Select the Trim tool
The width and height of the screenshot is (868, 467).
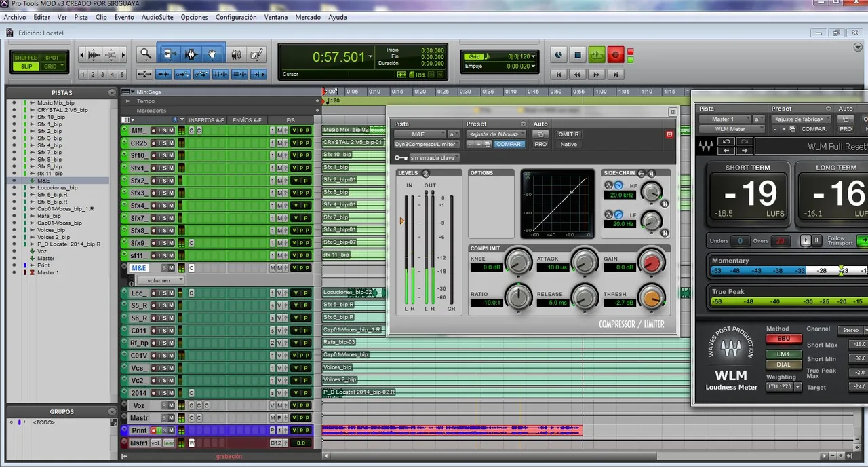[x=168, y=54]
